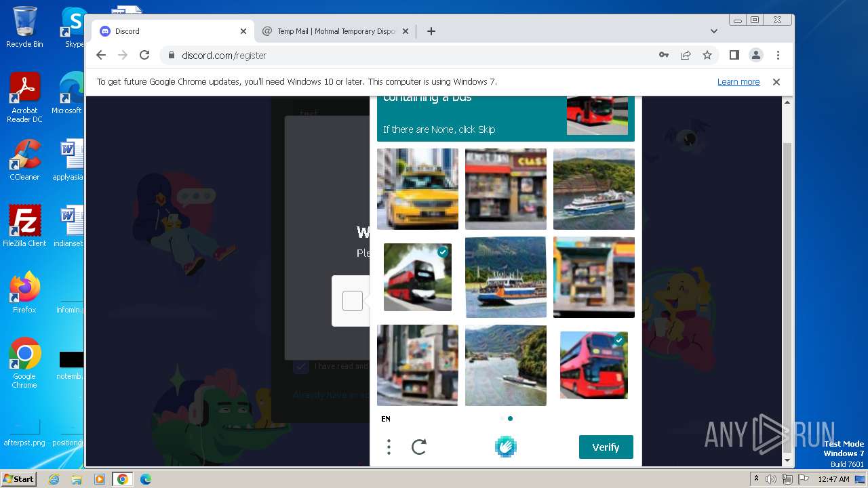Open the Start menu
The width and height of the screenshot is (868, 488).
click(x=18, y=479)
